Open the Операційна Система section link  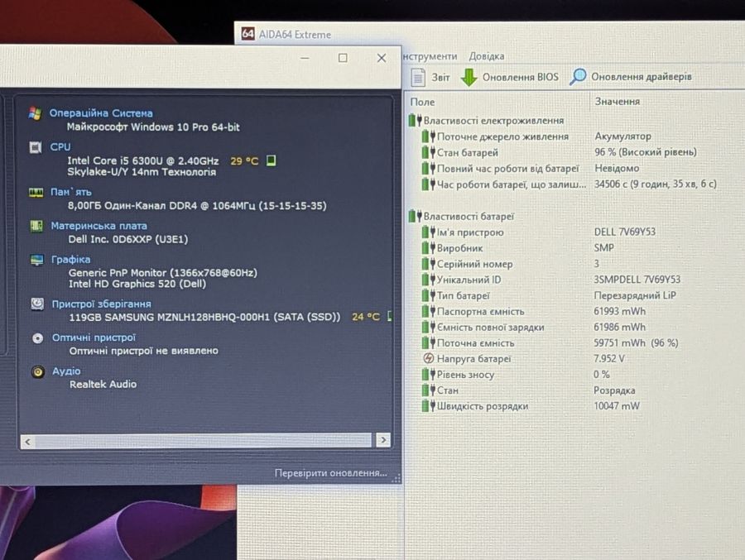point(101,113)
